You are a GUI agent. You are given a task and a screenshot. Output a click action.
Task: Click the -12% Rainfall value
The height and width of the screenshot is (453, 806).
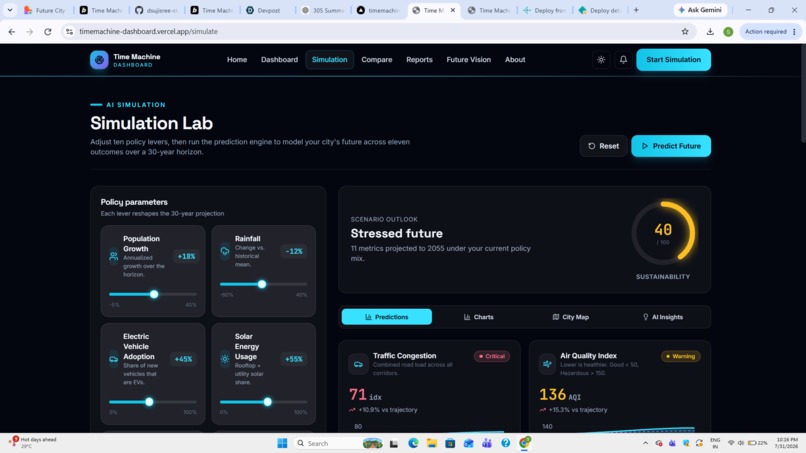[x=294, y=251]
